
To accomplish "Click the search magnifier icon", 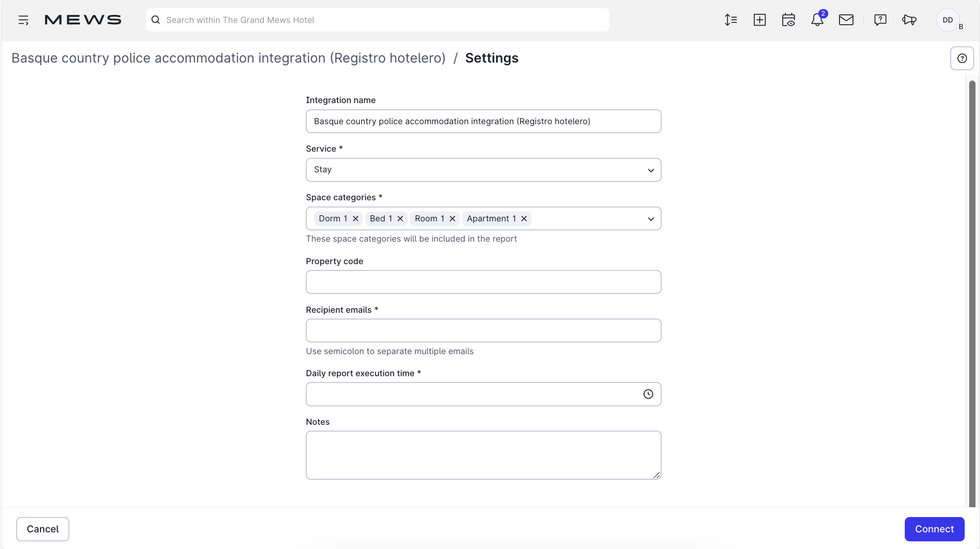I will point(156,20).
